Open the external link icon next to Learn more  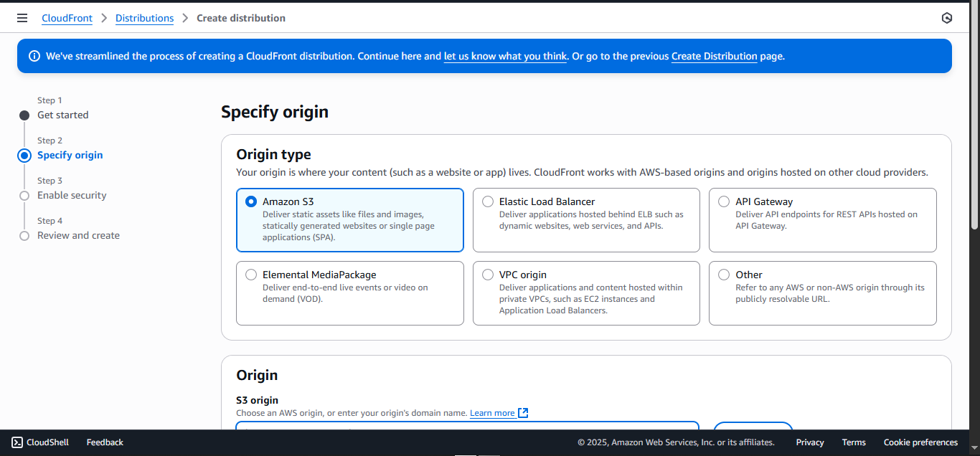(x=523, y=412)
